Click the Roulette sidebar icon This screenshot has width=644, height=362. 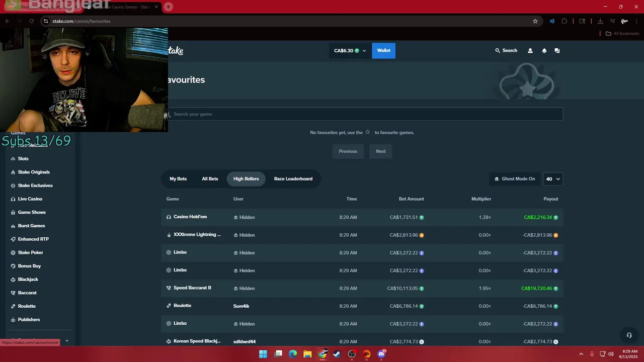tap(13, 306)
